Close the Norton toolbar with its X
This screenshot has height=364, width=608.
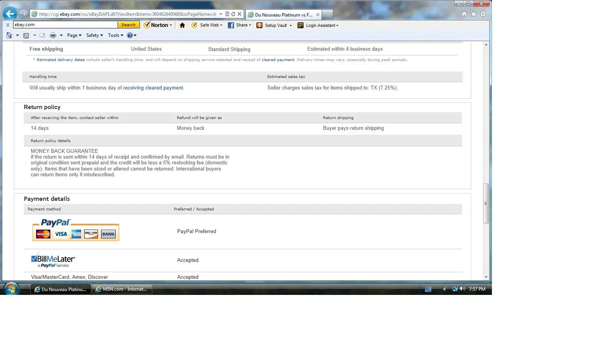[8, 25]
